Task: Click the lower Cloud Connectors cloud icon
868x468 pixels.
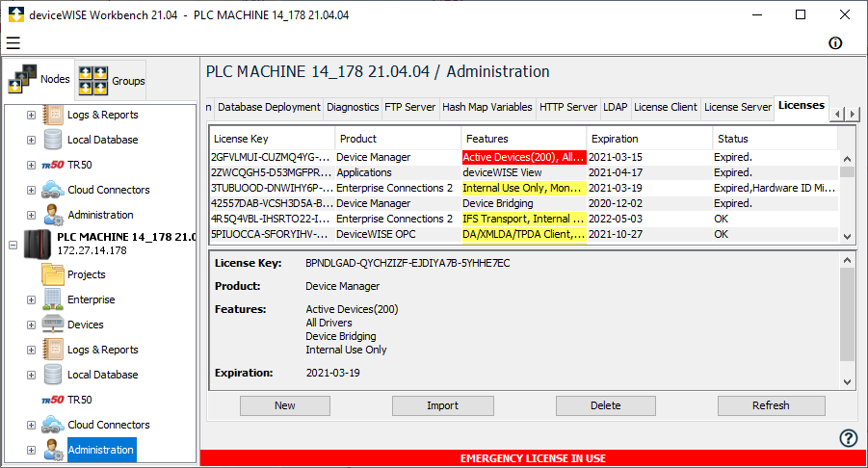Action: [53, 425]
